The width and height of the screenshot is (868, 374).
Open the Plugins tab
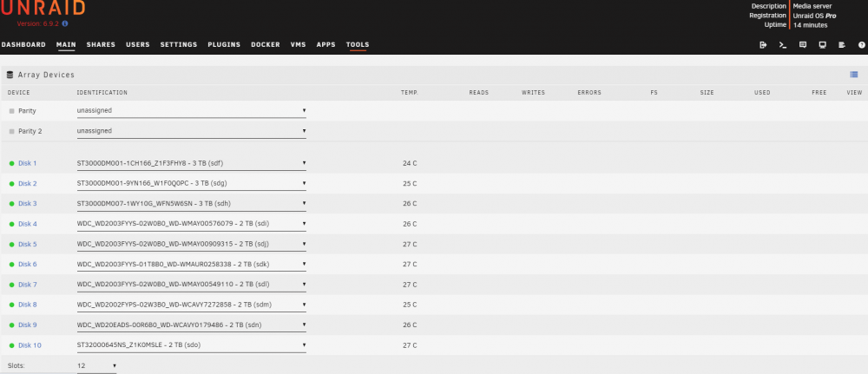pyautogui.click(x=224, y=45)
